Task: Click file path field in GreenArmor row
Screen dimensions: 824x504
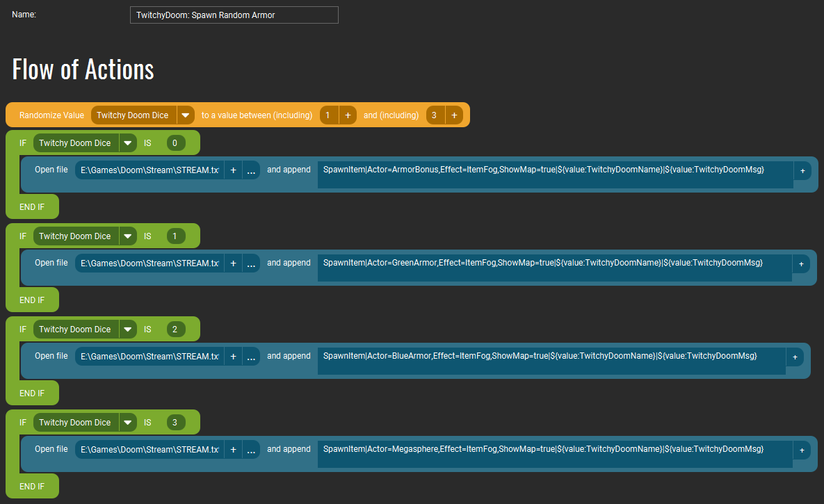Action: [x=150, y=263]
